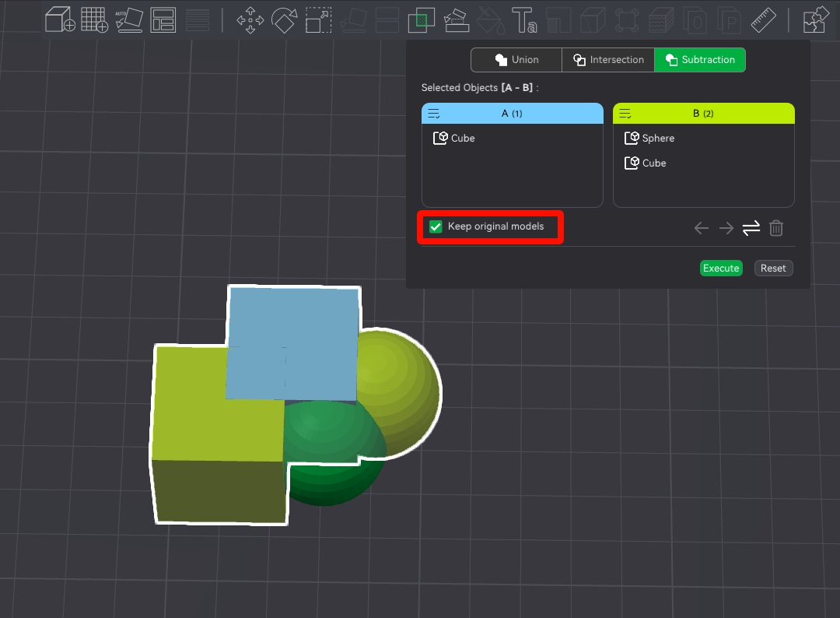Delete selected entry with trash icon
Image resolution: width=840 pixels, height=618 pixels.
point(776,228)
